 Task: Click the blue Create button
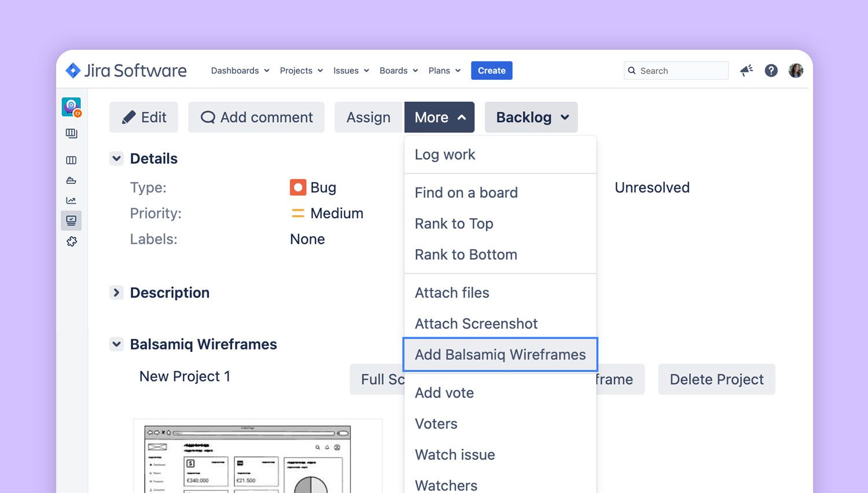click(491, 71)
